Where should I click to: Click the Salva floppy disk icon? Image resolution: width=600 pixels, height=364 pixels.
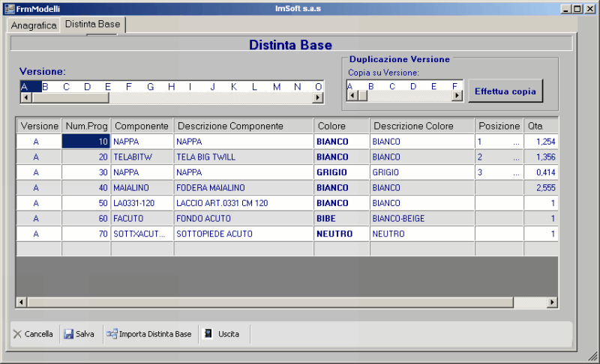point(68,334)
